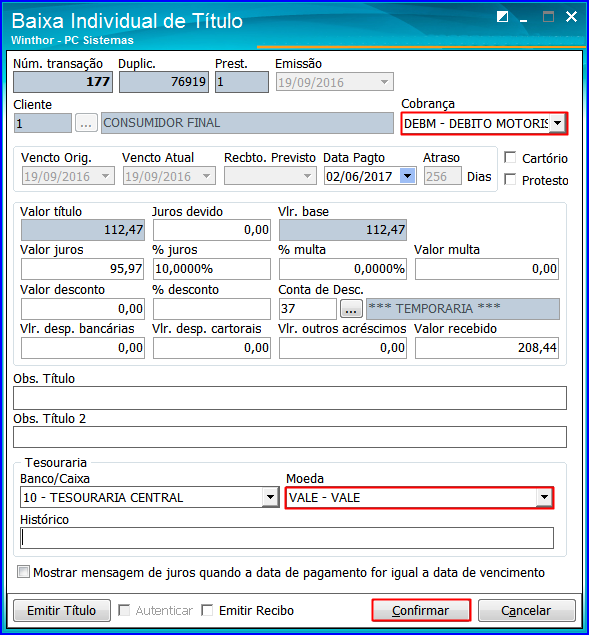Screen dimensions: 589x635
Task: Click the TEMPORARIA account description field
Action: tap(463, 309)
